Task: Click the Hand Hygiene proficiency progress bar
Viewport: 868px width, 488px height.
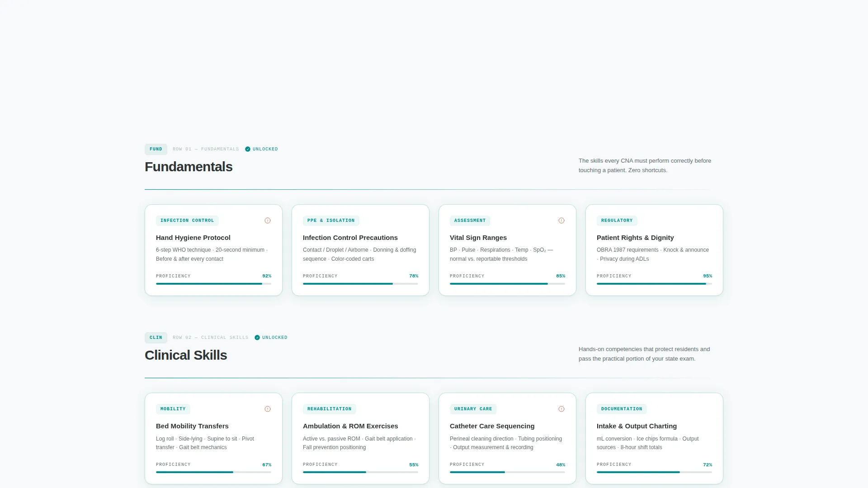Action: 213,284
